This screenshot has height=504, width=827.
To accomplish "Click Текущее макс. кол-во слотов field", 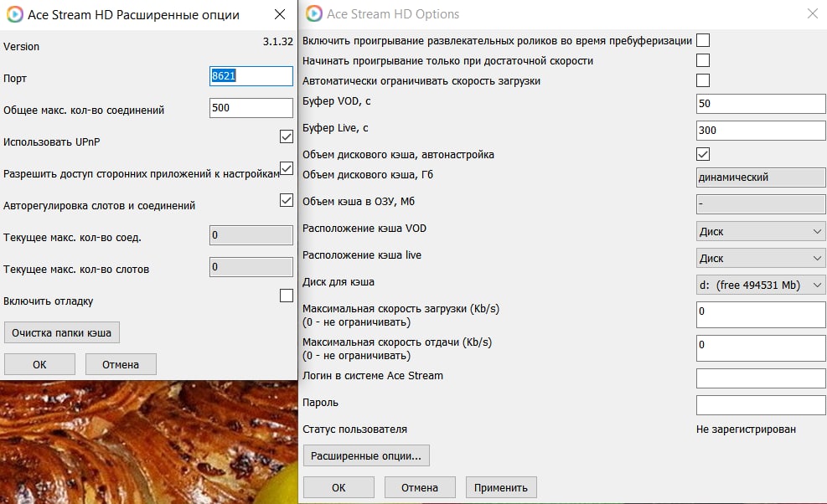I will click(251, 267).
